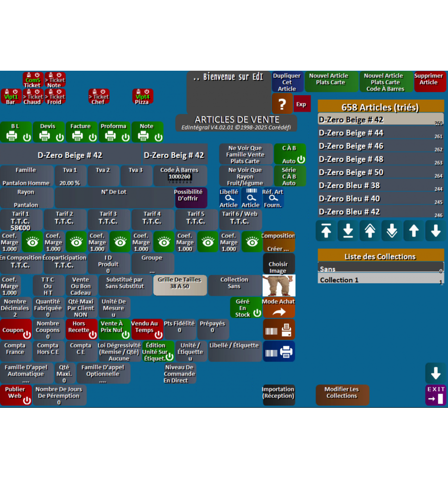Screen dimensions: 448x479
Task: Click the Dupliquer Cet Article button
Action: coord(287,82)
